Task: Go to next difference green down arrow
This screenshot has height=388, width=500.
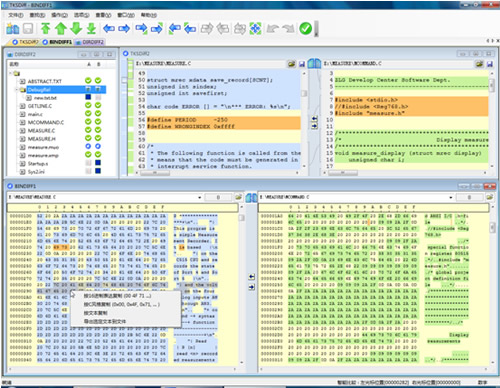Action: pyautogui.click(x=76, y=29)
